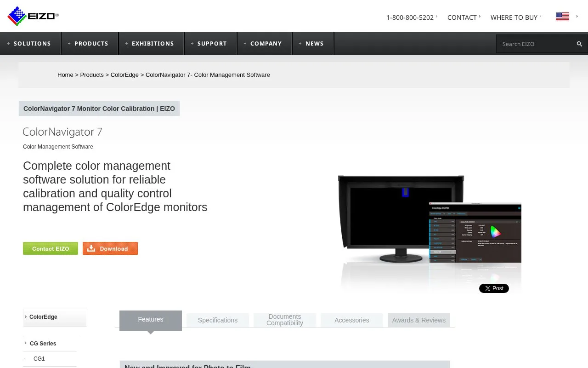The width and height of the screenshot is (588, 368).
Task: Open the Exhibitions menu
Action: (x=151, y=44)
